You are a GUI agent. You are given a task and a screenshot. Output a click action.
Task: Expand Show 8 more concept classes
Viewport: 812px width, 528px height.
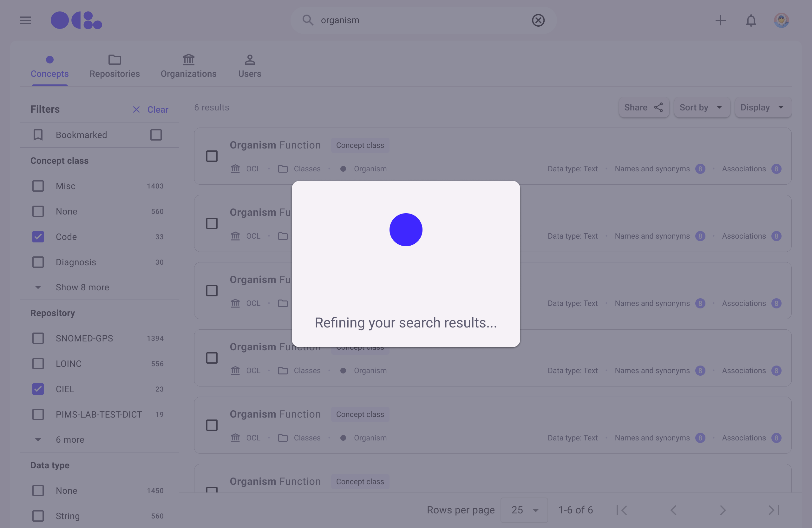pos(82,287)
